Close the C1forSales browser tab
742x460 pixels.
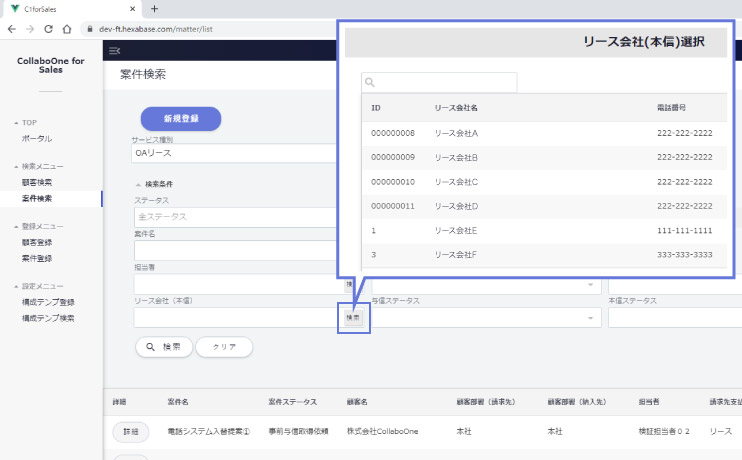tap(134, 9)
